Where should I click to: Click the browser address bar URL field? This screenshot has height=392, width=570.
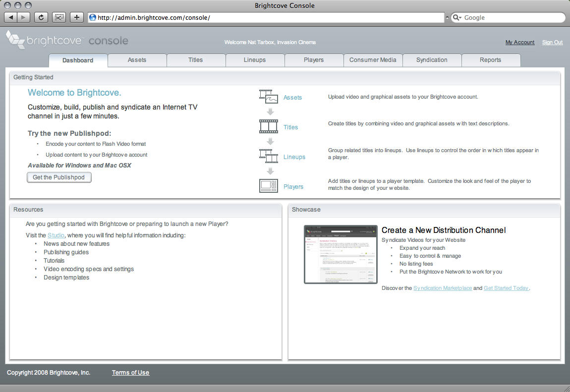coord(266,17)
